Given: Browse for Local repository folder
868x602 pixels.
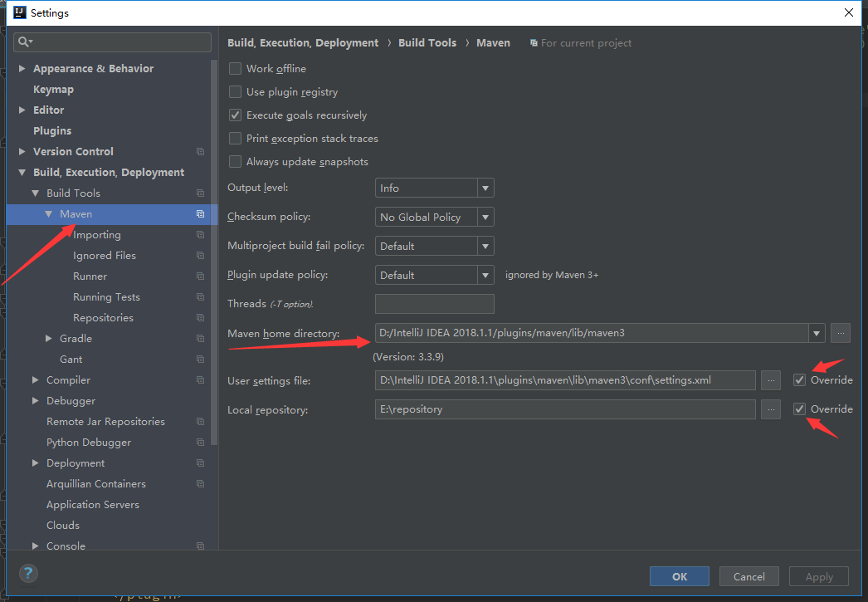Looking at the screenshot, I should pyautogui.click(x=771, y=409).
